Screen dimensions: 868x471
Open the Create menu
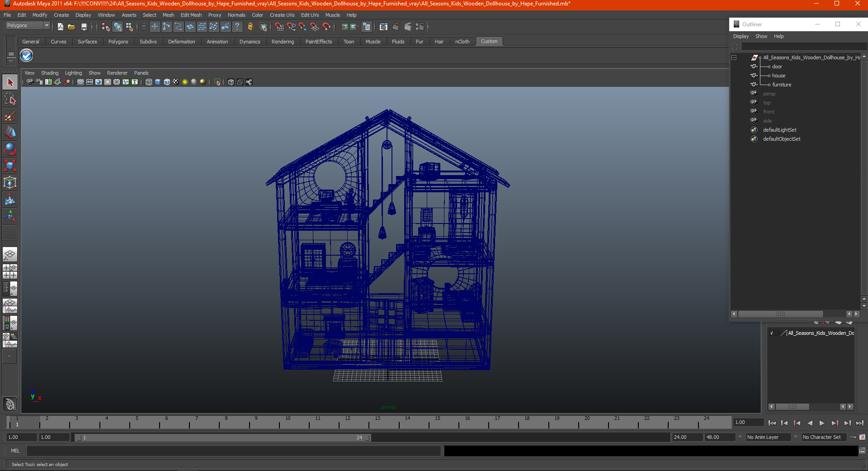tap(61, 15)
